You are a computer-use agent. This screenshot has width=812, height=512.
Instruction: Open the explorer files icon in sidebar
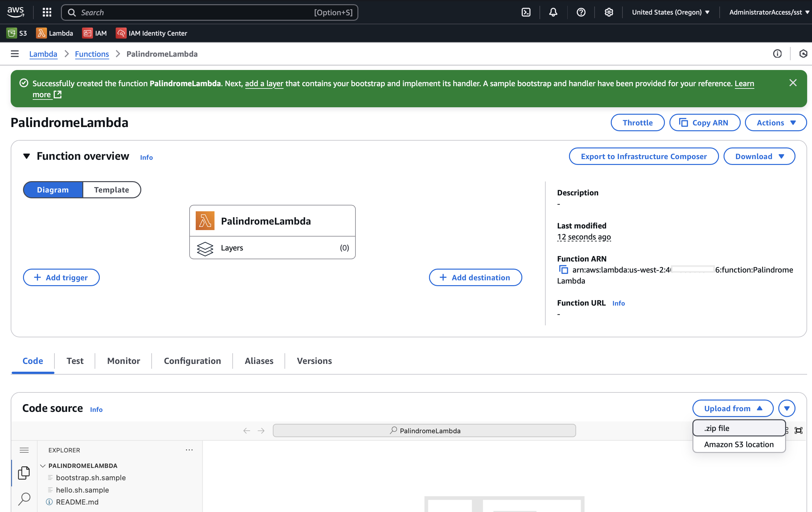(24, 472)
